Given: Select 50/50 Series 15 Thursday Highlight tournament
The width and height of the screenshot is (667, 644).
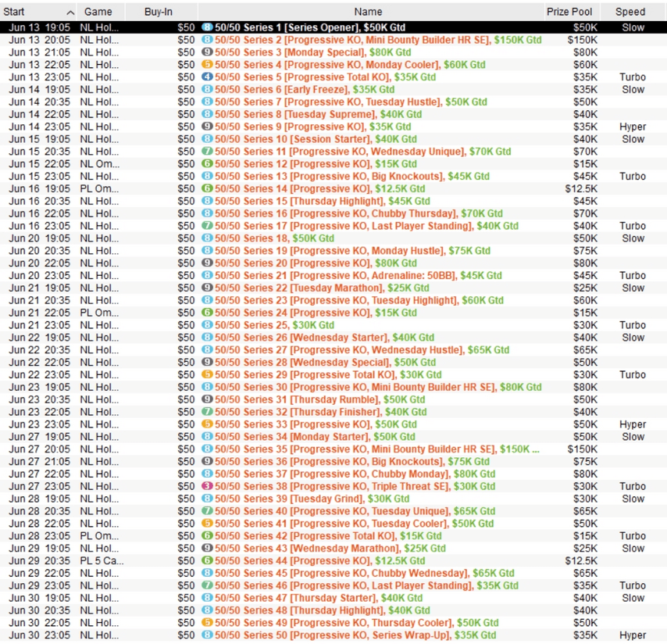Looking at the screenshot, I should click(x=333, y=201).
